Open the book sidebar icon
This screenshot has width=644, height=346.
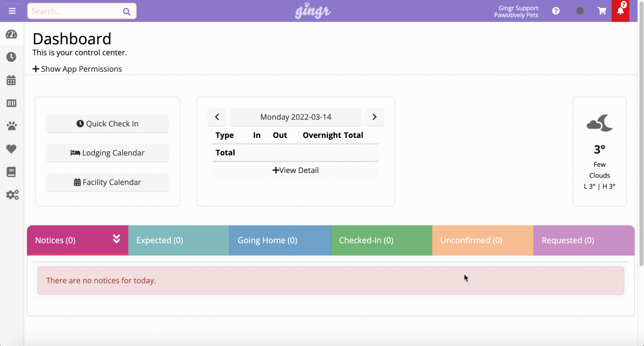tap(11, 172)
